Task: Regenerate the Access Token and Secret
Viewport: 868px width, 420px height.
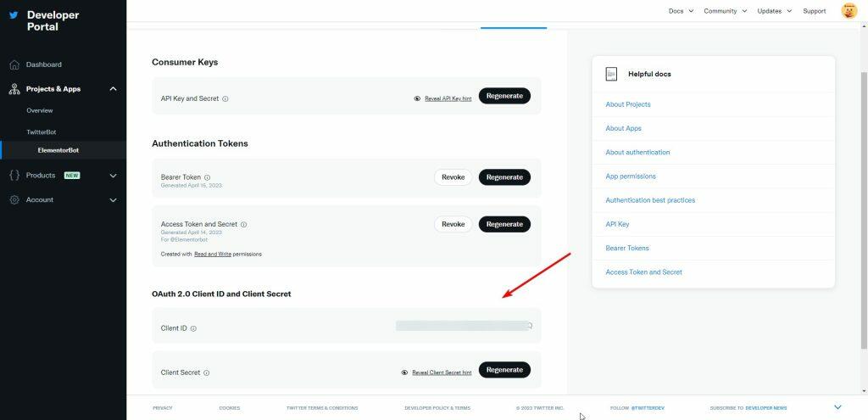Action: coord(504,224)
